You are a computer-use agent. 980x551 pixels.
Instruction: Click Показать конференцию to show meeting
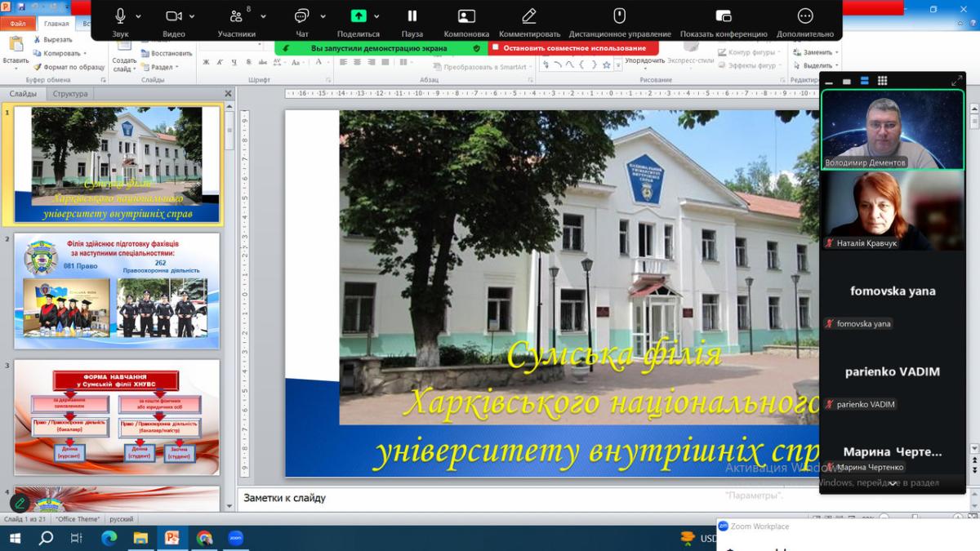724,21
